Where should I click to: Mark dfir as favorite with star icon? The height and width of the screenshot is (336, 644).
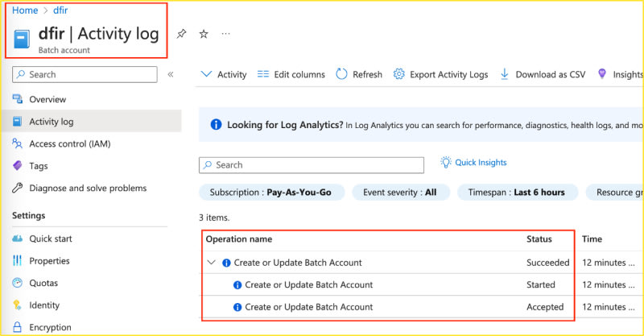point(204,34)
